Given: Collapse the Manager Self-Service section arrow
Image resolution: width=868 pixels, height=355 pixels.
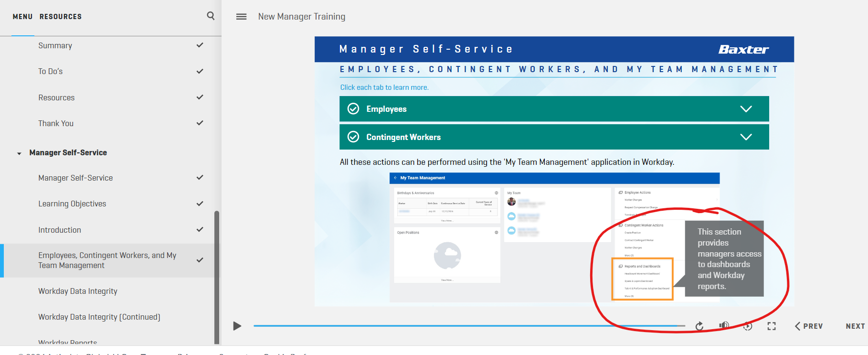Looking at the screenshot, I should tap(19, 153).
